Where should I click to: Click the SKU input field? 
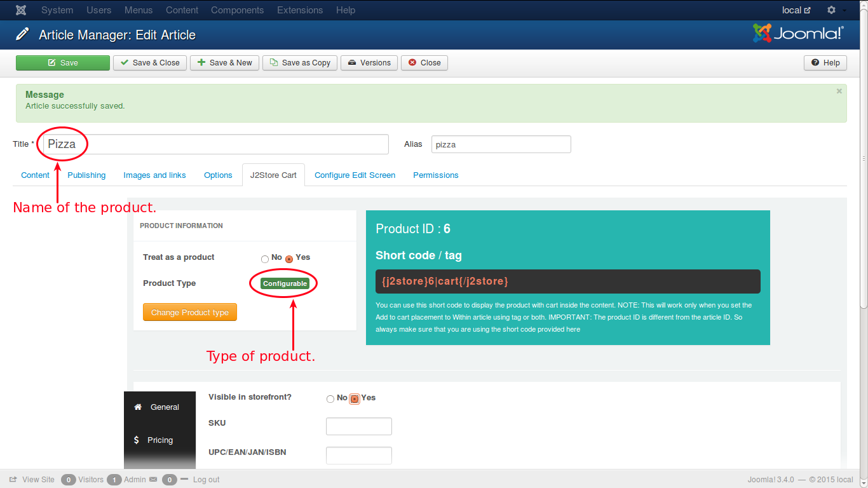(x=358, y=426)
